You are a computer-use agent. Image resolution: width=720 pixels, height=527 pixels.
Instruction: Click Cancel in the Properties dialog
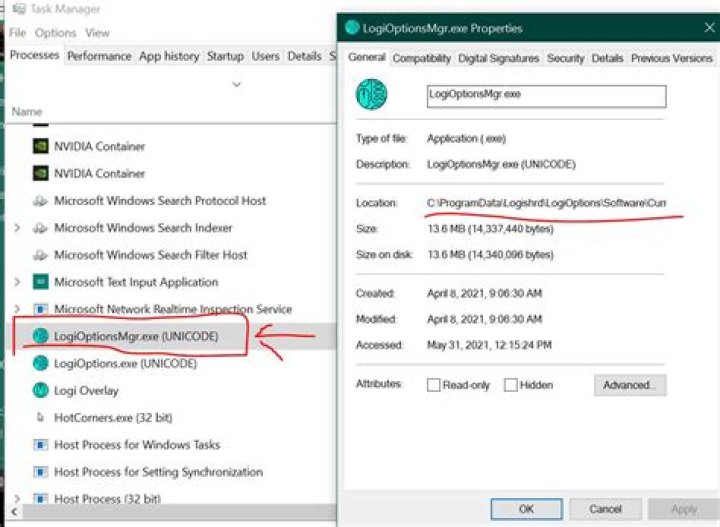[x=605, y=509]
